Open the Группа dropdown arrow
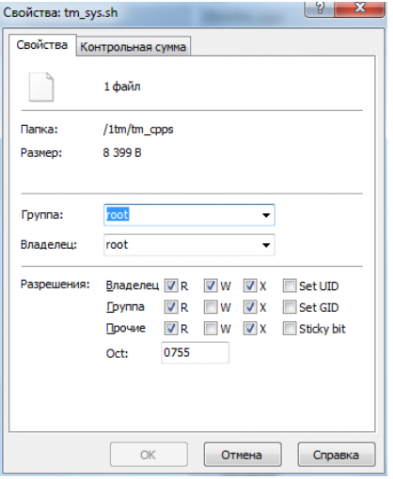Viewport: 393px width, 479px height. 266,215
